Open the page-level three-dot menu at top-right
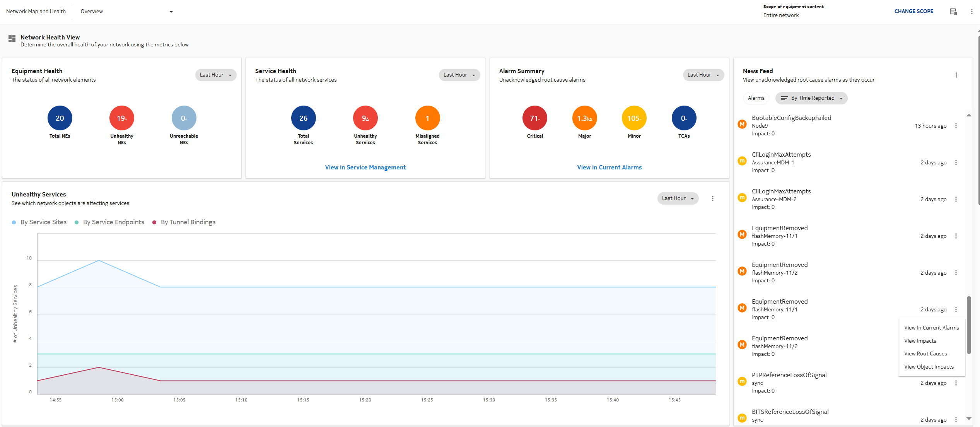 click(x=971, y=12)
